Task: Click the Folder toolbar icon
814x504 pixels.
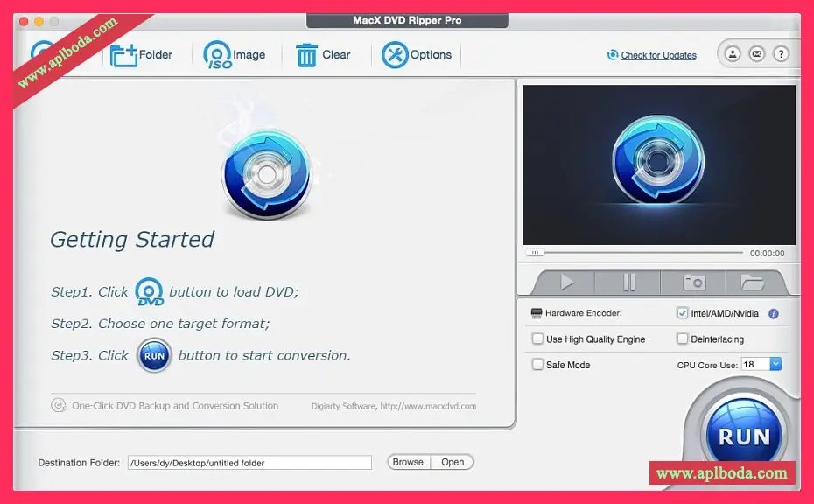Action: [x=124, y=55]
